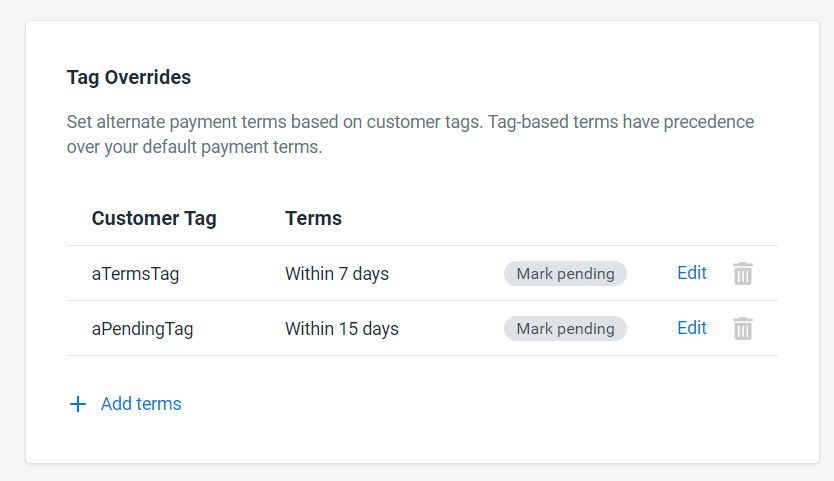
Task: Select the Terms column header
Action: click(x=313, y=218)
